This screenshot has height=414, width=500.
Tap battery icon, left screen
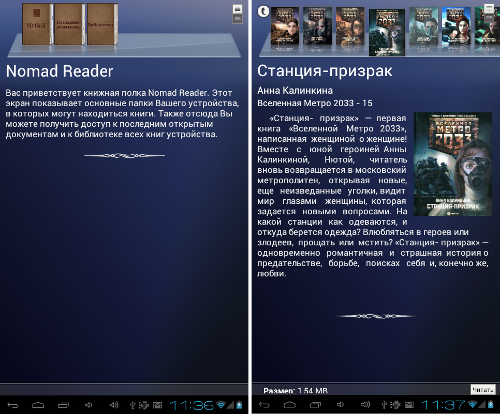[x=239, y=405]
